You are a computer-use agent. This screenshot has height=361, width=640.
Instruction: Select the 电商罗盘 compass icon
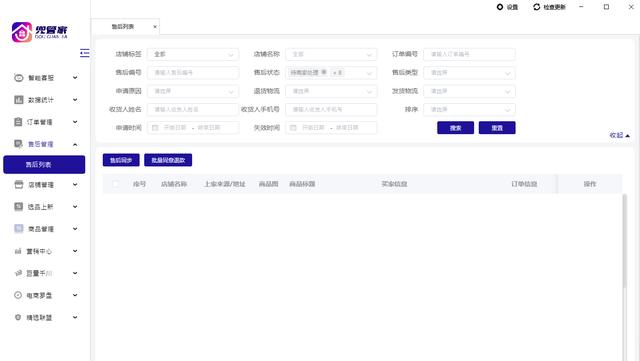click(x=18, y=295)
